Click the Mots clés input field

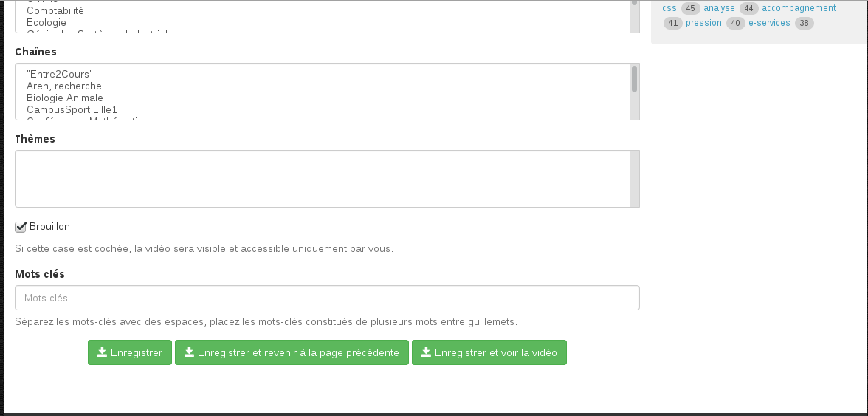[x=327, y=298]
